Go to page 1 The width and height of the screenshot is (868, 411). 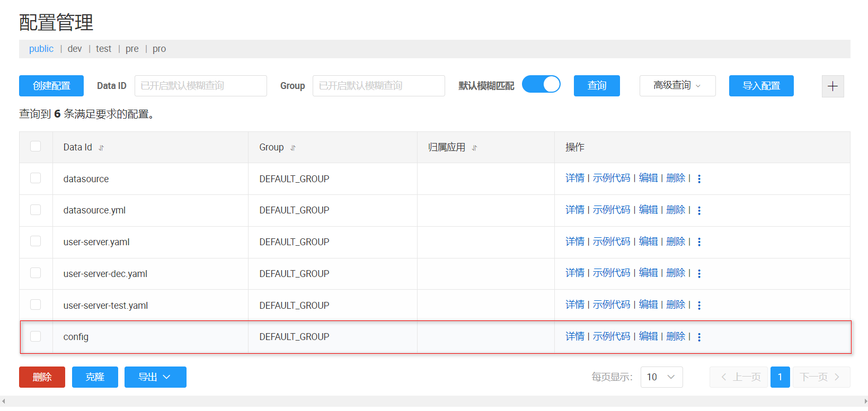tap(780, 377)
